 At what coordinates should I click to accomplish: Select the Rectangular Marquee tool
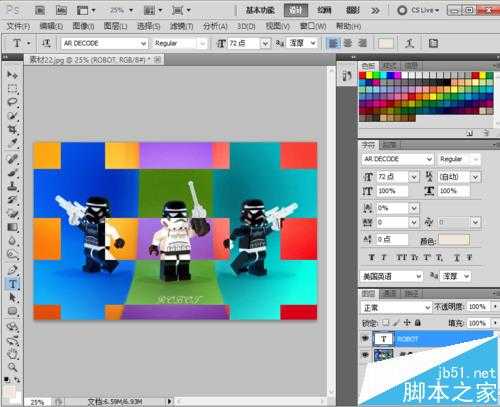(12, 89)
